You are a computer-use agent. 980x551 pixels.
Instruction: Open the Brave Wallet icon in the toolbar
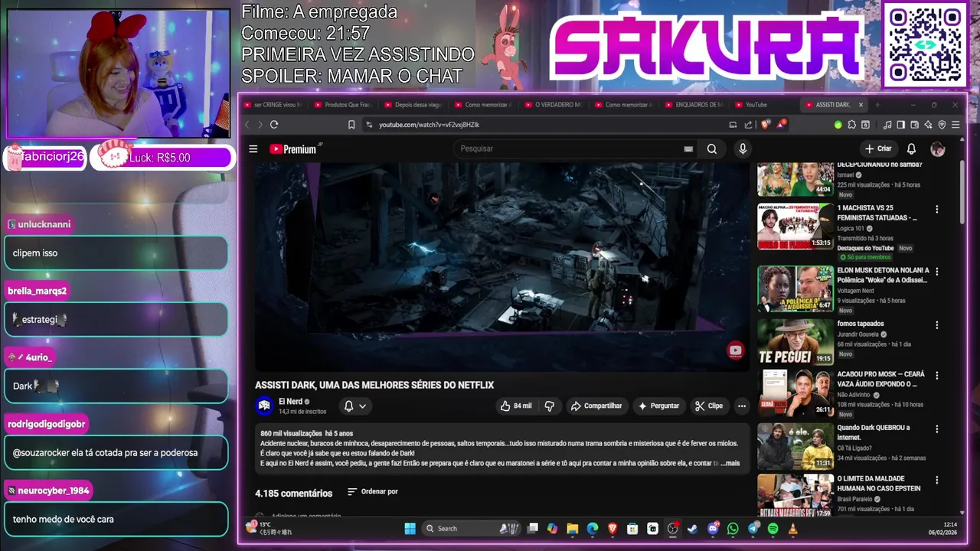point(915,125)
